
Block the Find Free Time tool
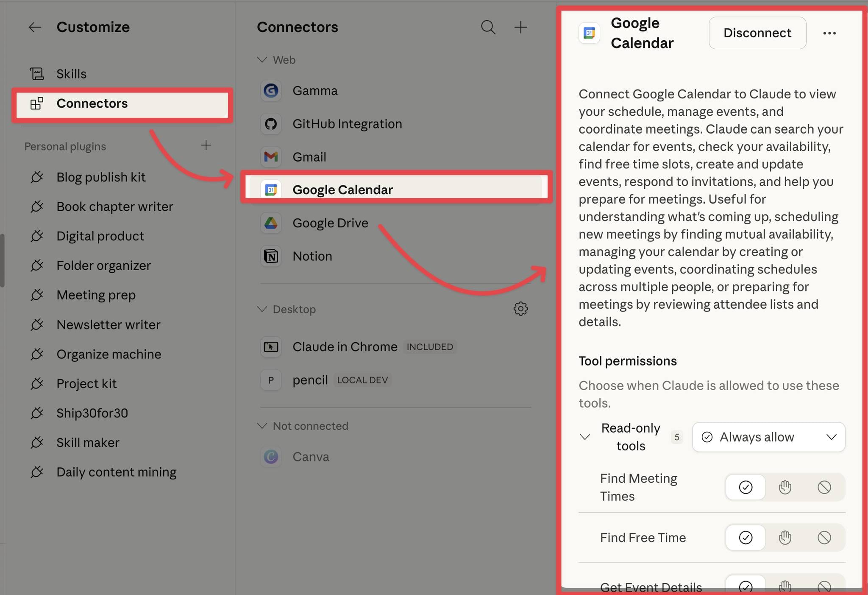pos(824,537)
